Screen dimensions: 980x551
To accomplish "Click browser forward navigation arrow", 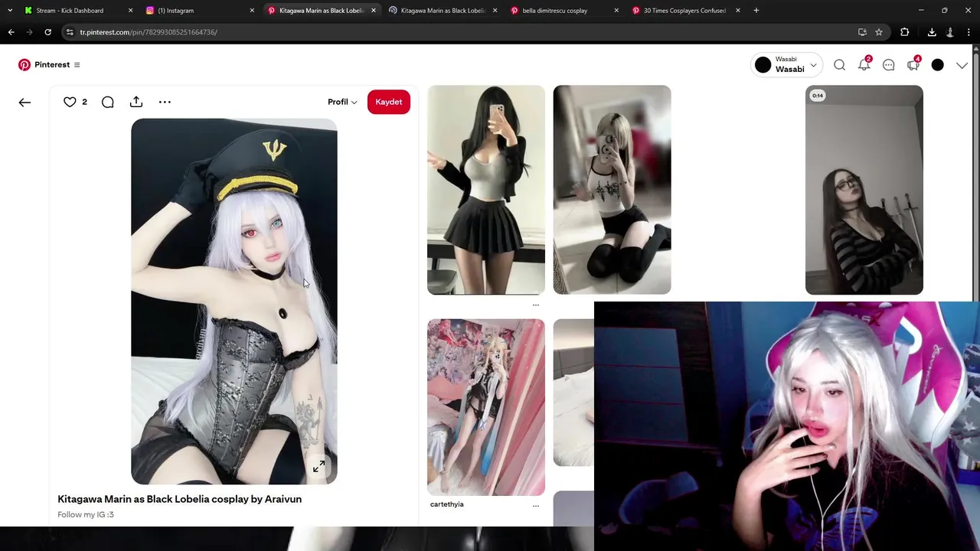I will [29, 32].
